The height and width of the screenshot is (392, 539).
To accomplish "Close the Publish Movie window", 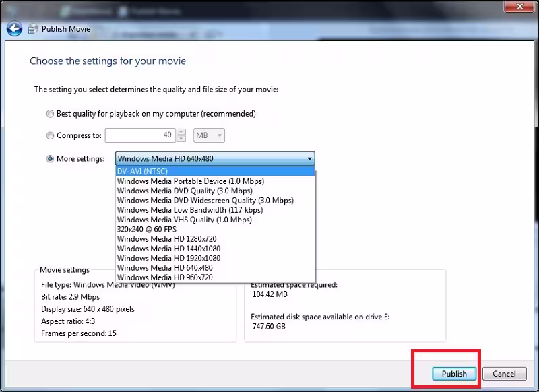I will [519, 6].
